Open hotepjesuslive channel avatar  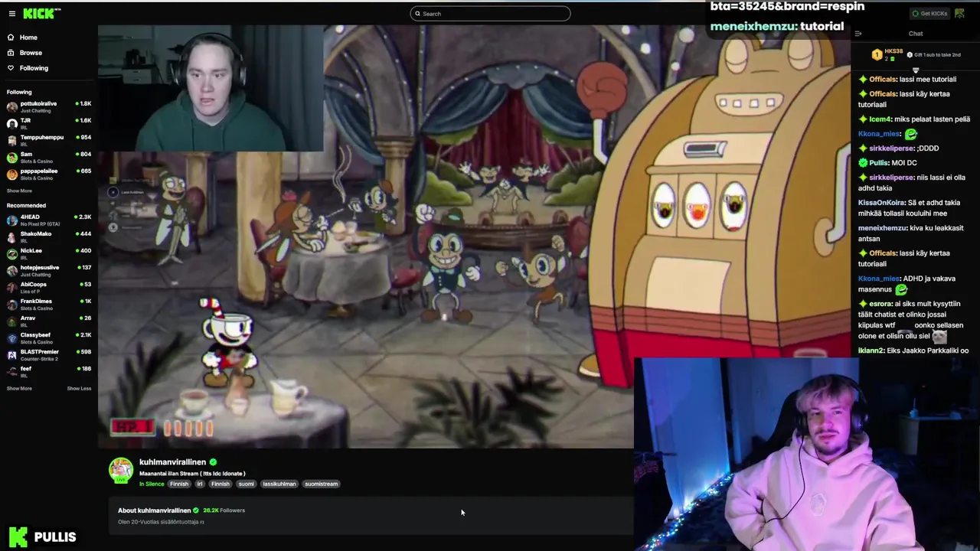point(12,271)
